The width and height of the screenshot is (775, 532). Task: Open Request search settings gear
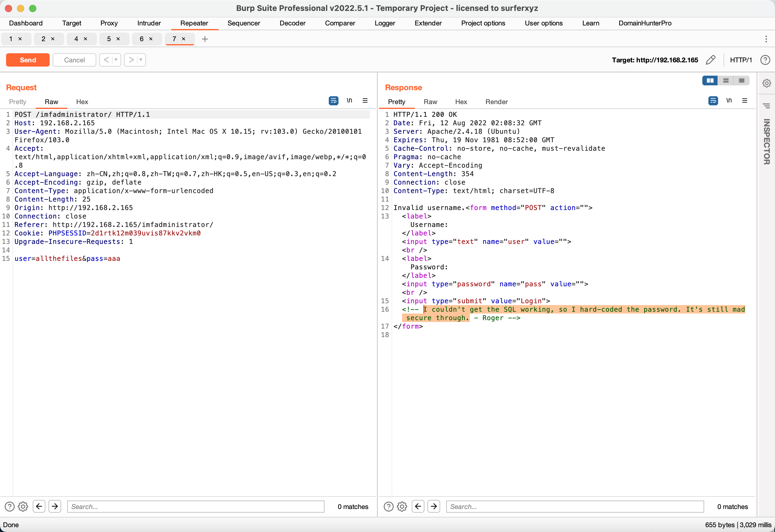coord(23,507)
